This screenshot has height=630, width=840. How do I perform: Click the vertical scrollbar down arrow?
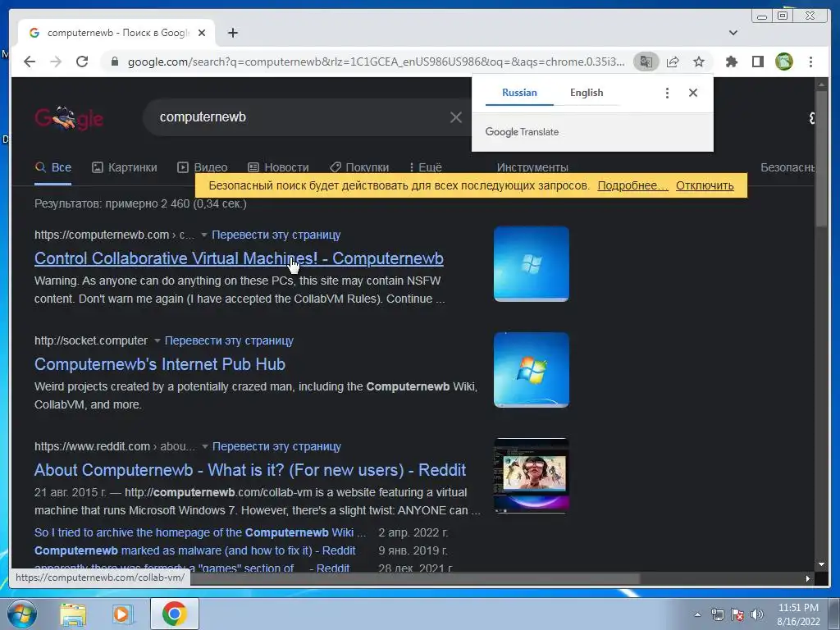tap(821, 564)
